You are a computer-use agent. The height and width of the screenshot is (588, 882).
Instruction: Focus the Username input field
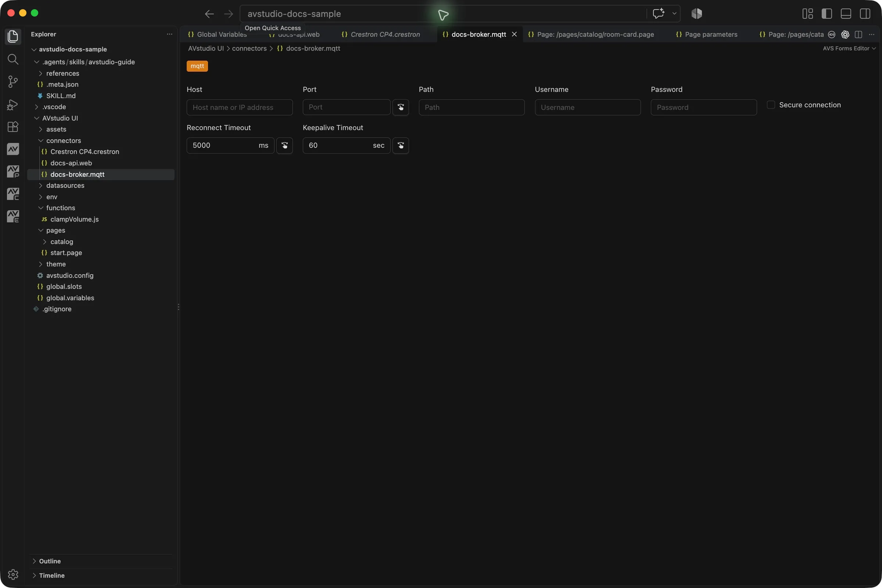click(x=588, y=107)
